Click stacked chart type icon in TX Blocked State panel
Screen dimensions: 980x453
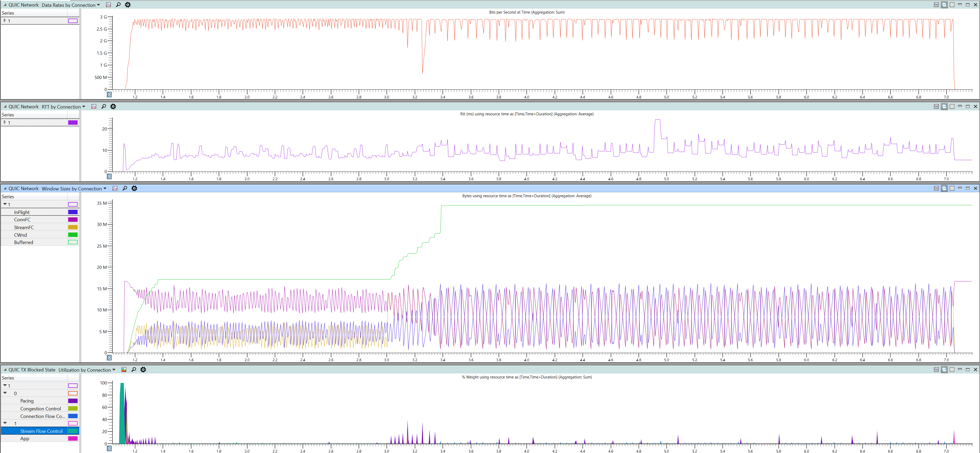click(124, 370)
